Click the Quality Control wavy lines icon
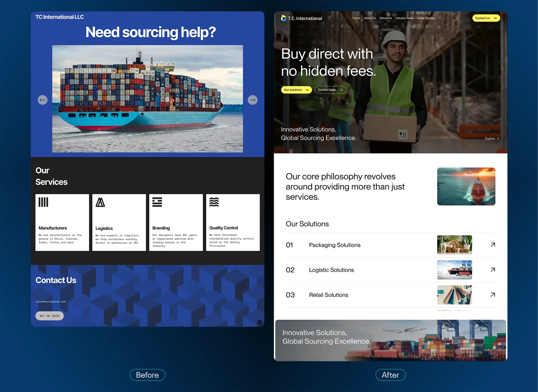538x392 pixels. (x=214, y=202)
